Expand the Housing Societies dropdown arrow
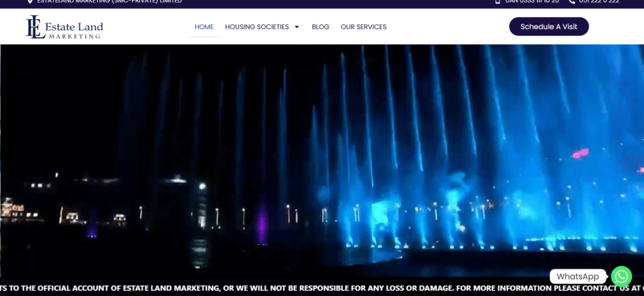Image resolution: width=644 pixels, height=296 pixels. click(x=297, y=27)
